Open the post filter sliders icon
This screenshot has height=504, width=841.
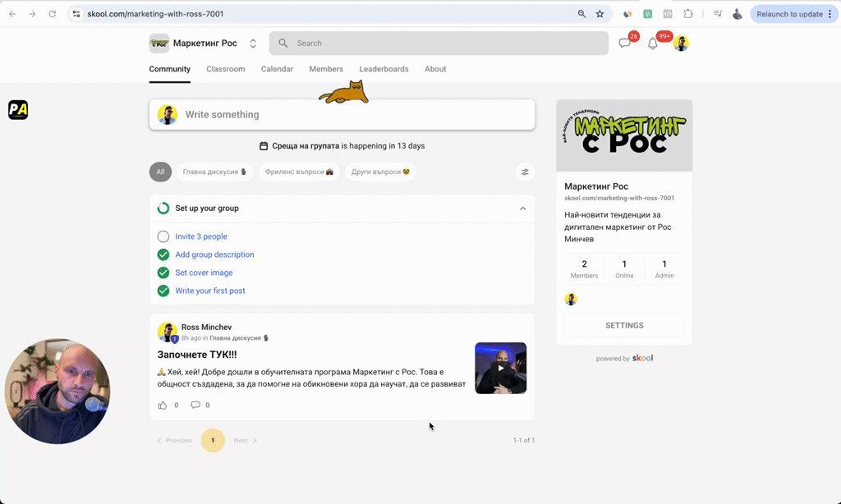[x=525, y=172]
